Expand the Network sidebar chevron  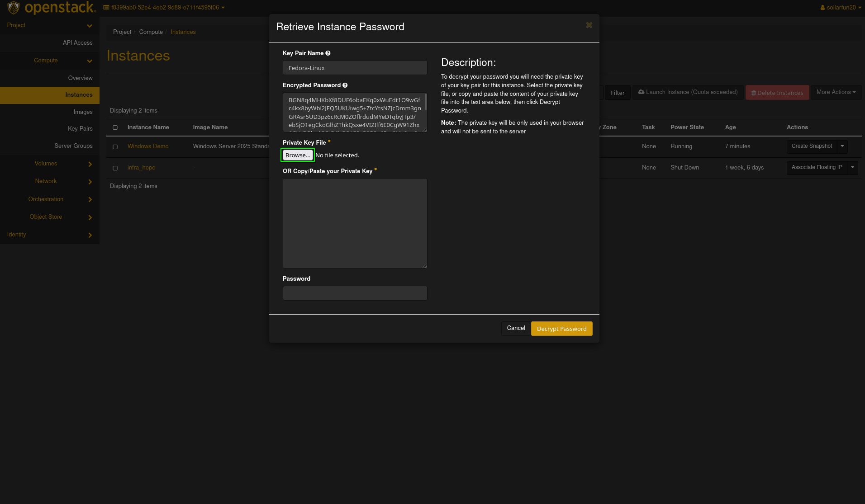[x=90, y=182]
